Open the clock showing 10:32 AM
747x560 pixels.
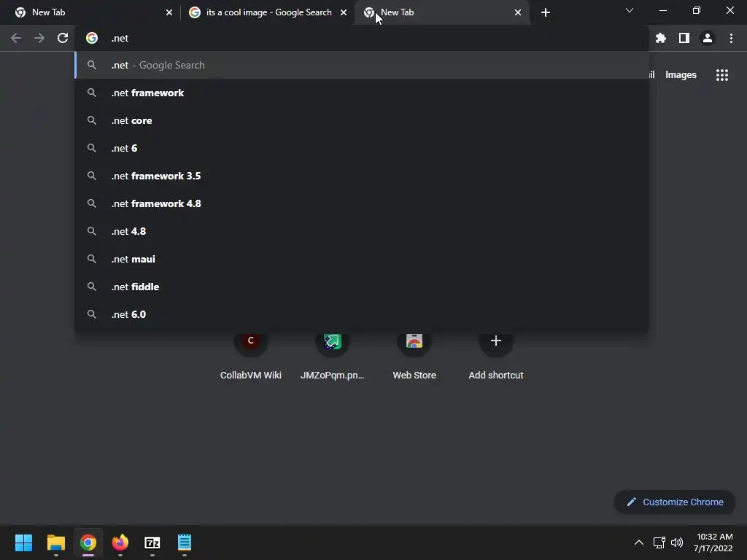pyautogui.click(x=713, y=542)
